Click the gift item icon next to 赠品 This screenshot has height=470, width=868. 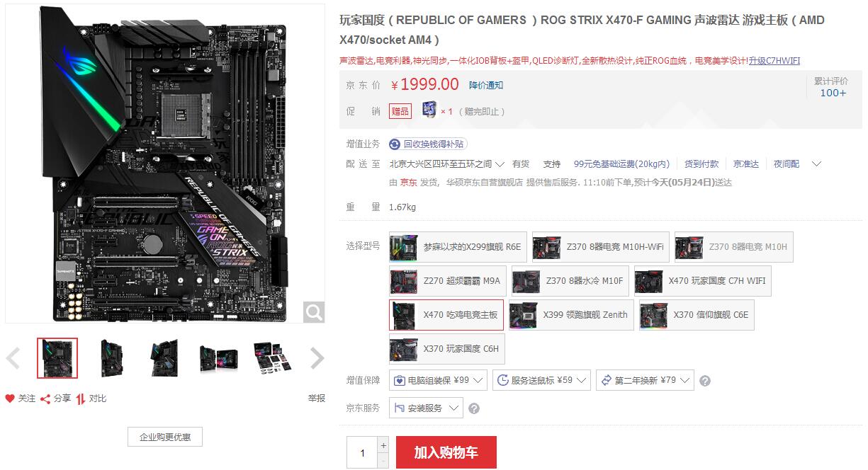(429, 110)
